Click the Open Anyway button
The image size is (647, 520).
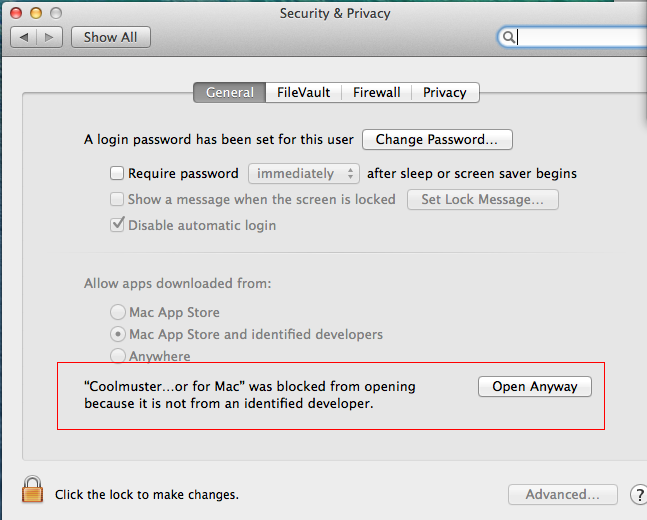point(535,387)
